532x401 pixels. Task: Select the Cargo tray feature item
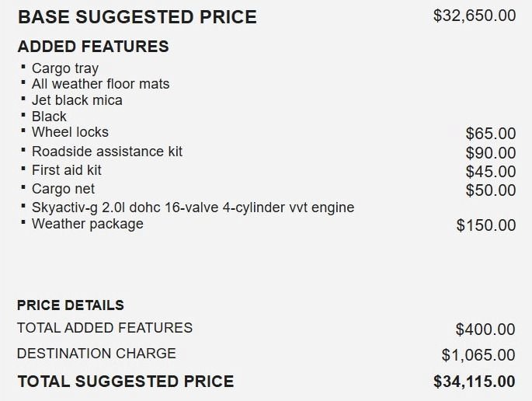[x=65, y=68]
